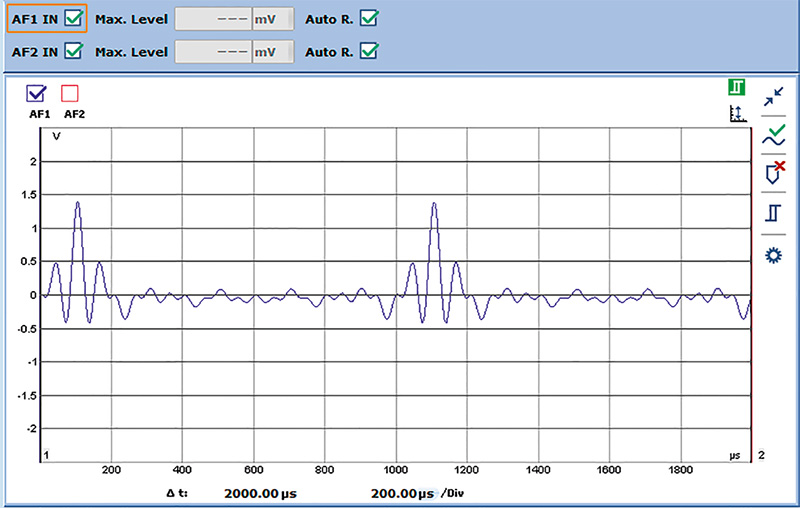Click the 200.00 µs /Div time scale value
Viewport: 800px width, 508px height.
402,493
